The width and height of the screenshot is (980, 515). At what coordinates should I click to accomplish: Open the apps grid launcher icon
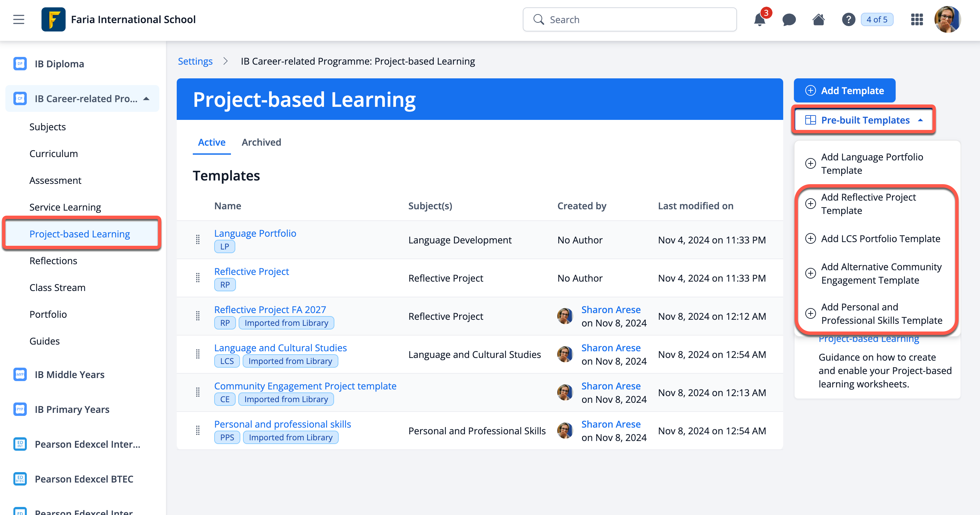pyautogui.click(x=917, y=20)
